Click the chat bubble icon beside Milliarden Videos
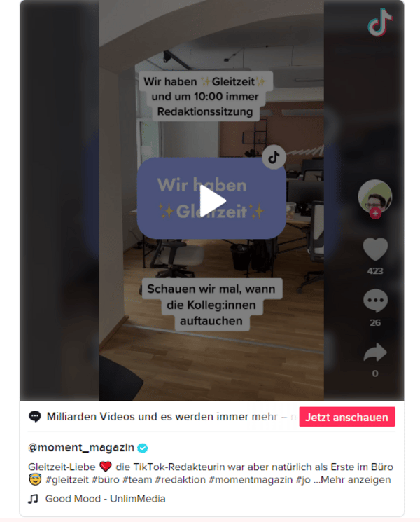Viewport: 420px width, 522px height. point(35,416)
